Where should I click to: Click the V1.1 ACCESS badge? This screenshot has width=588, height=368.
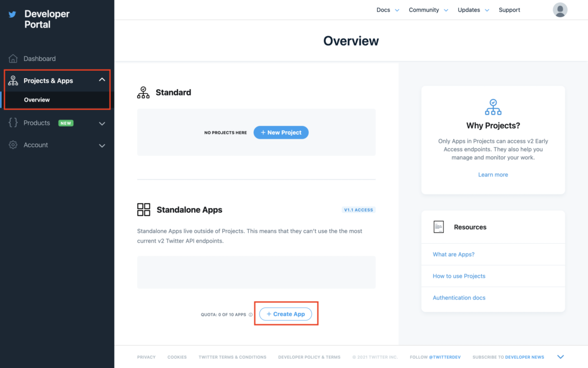tap(358, 210)
